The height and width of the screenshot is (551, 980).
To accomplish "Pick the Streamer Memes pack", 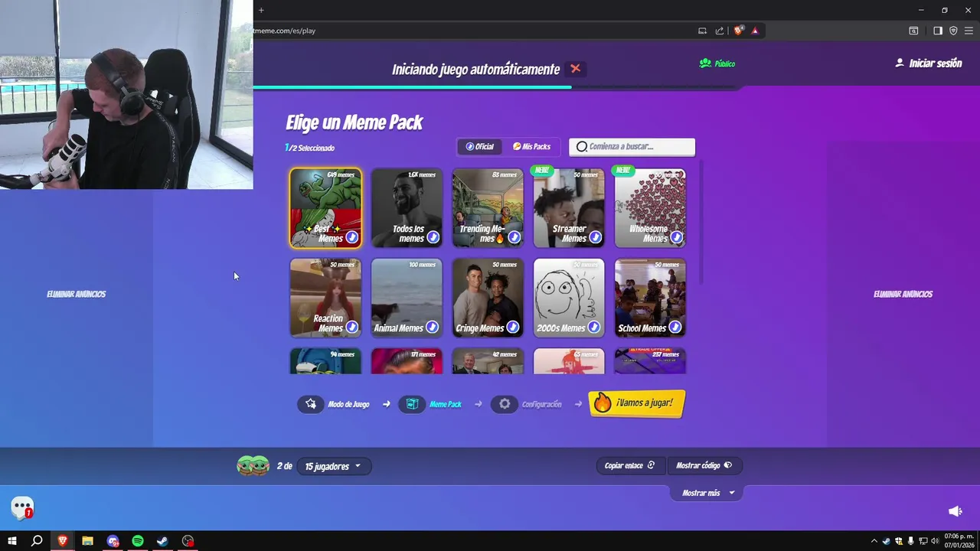I will click(569, 208).
